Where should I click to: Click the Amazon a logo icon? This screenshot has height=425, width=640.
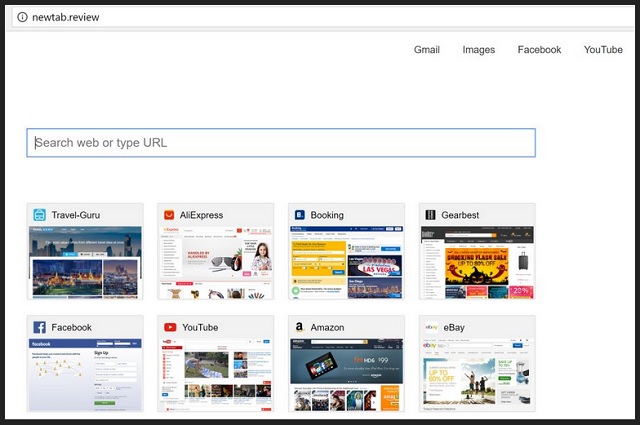(x=300, y=327)
